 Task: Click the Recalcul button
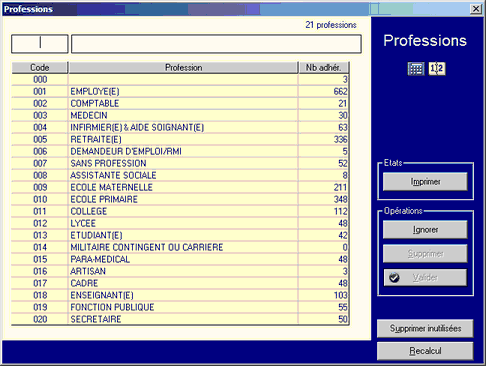[425, 351]
